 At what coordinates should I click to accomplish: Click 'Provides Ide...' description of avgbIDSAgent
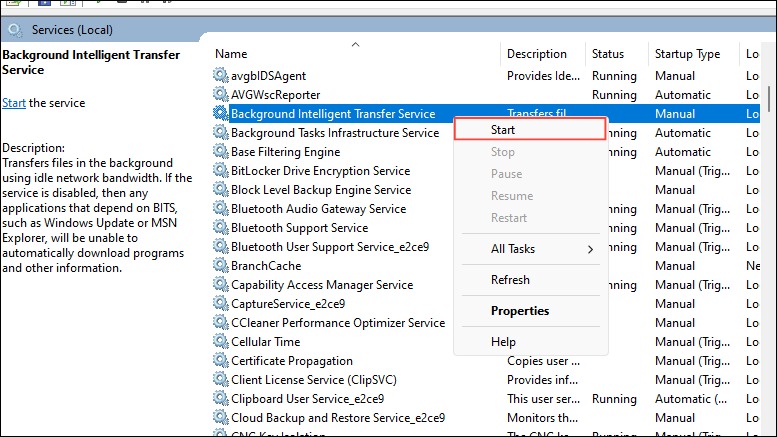pos(543,76)
